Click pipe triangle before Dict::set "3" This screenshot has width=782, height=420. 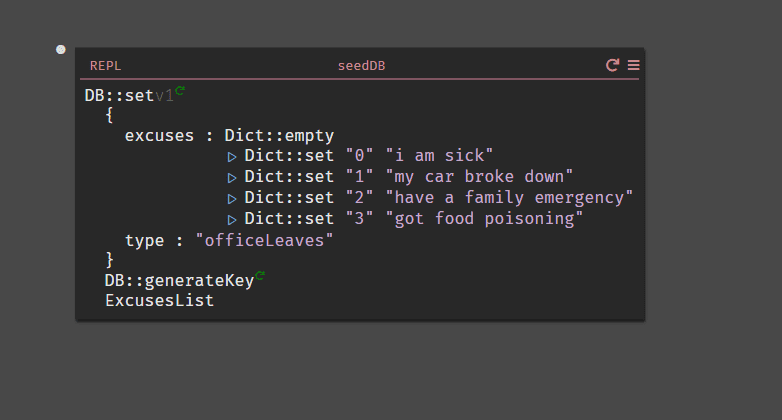[x=232, y=220]
